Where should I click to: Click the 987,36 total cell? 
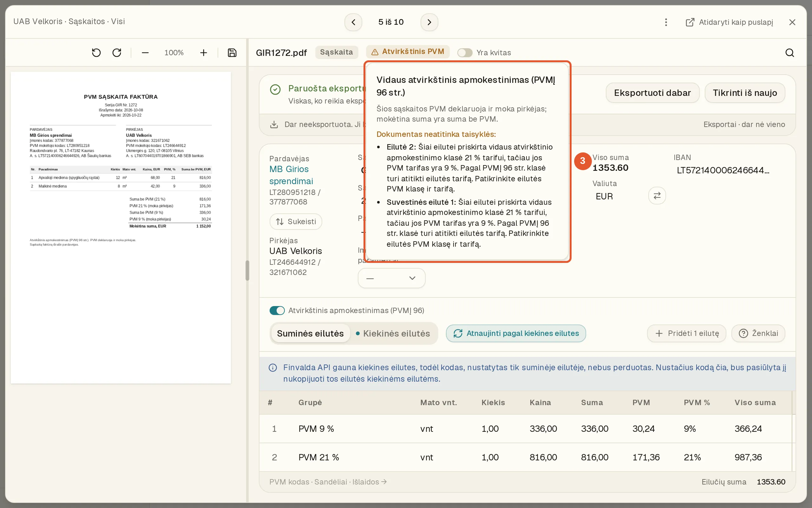tap(748, 457)
